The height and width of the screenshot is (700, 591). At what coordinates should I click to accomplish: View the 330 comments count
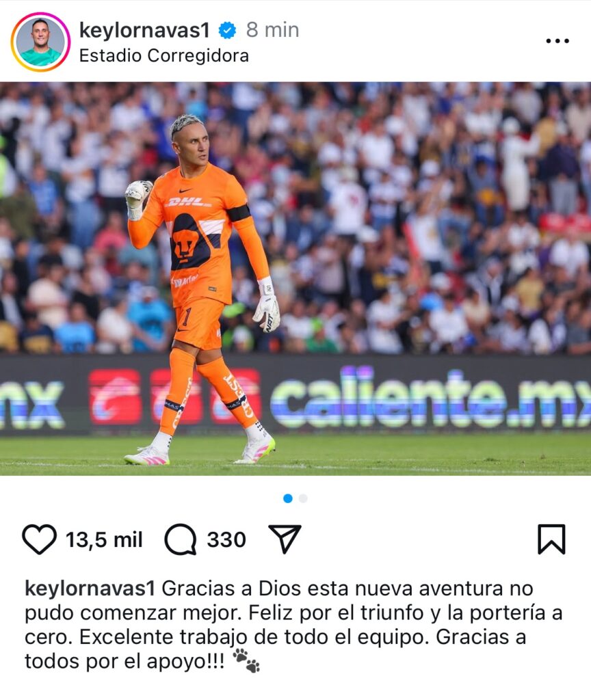226,540
